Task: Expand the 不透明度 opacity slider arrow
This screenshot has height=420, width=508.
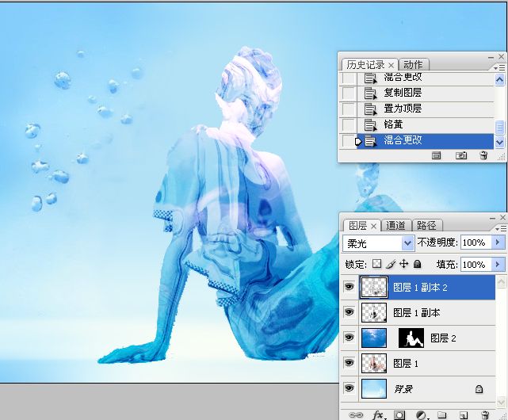Action: 498,242
